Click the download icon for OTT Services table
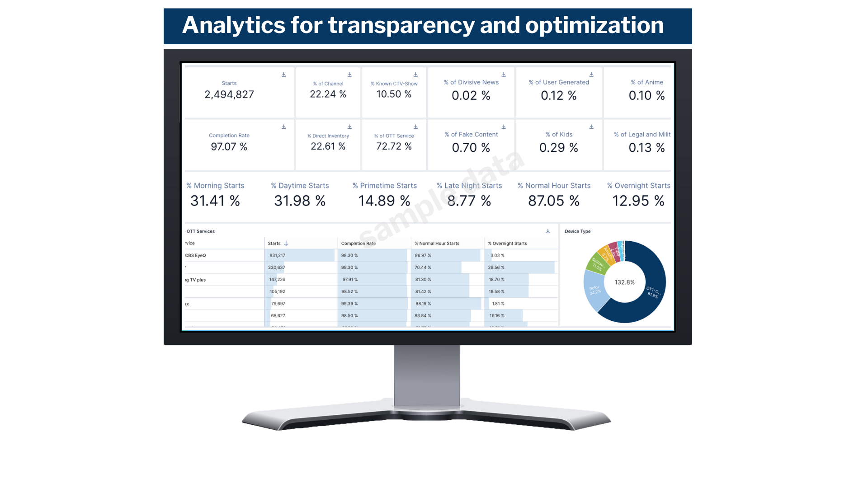868x488 pixels. 548,231
